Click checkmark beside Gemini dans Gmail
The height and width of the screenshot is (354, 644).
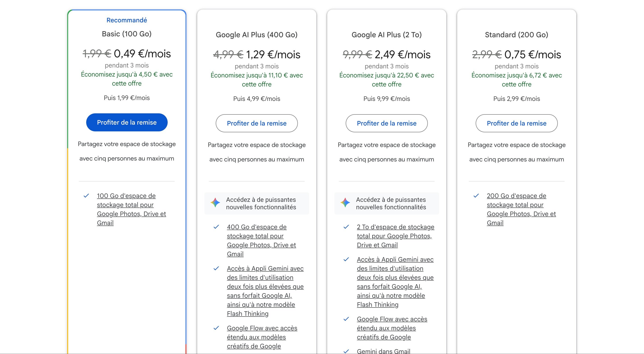[x=346, y=351]
